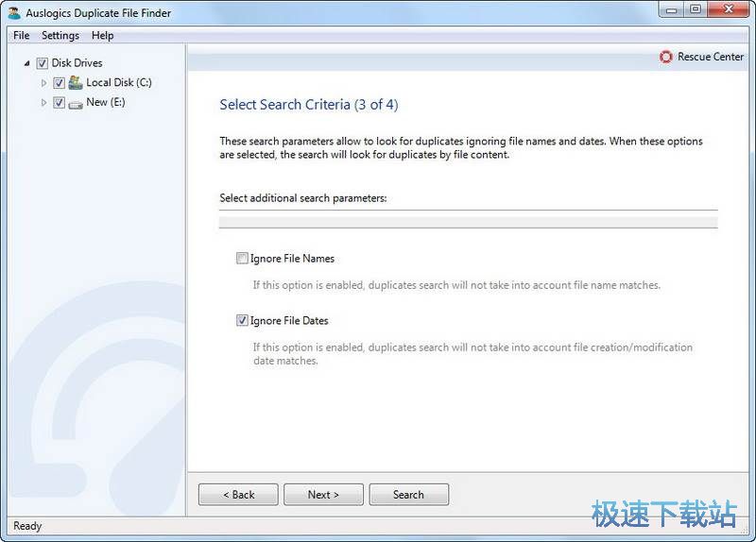Proceed with the Next > button

point(323,495)
